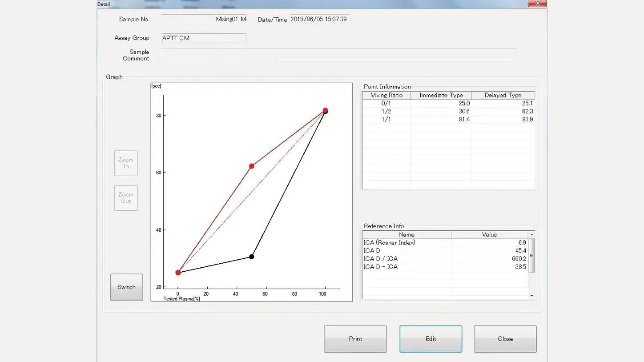Click red delayed-type point at 50% plasma
This screenshot has width=644, height=362.
pos(252,166)
